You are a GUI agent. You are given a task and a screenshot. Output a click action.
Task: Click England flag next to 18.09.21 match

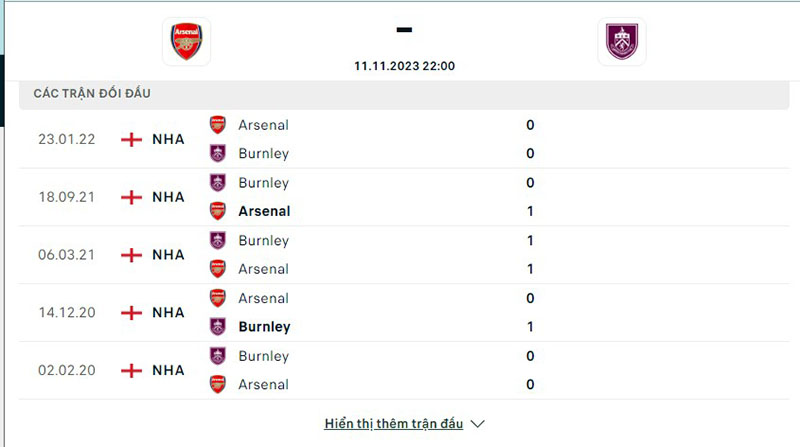point(131,197)
